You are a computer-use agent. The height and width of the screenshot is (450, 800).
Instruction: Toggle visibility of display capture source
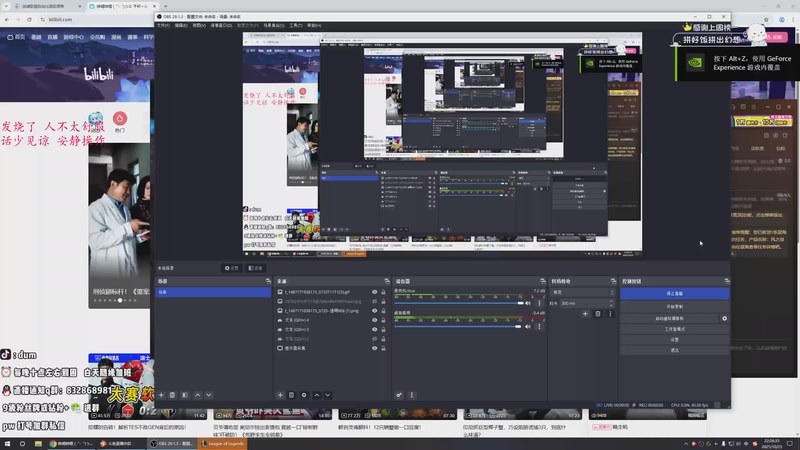[375, 347]
